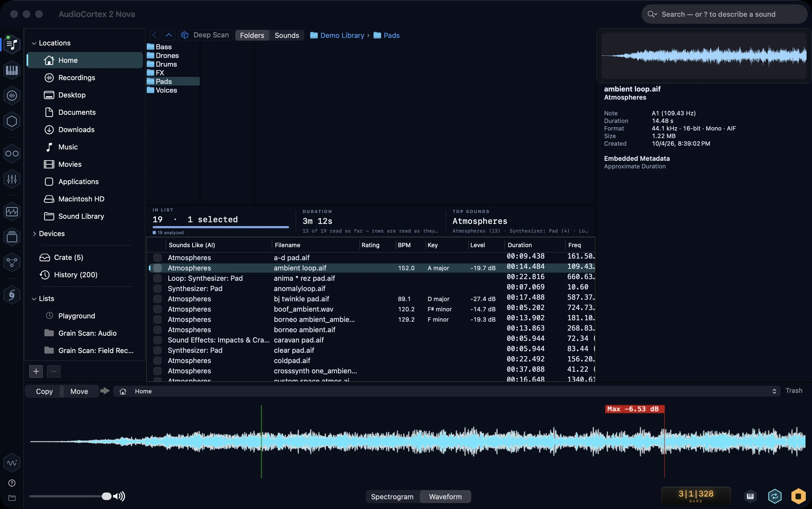Toggle the Deep Scan button

coord(205,35)
